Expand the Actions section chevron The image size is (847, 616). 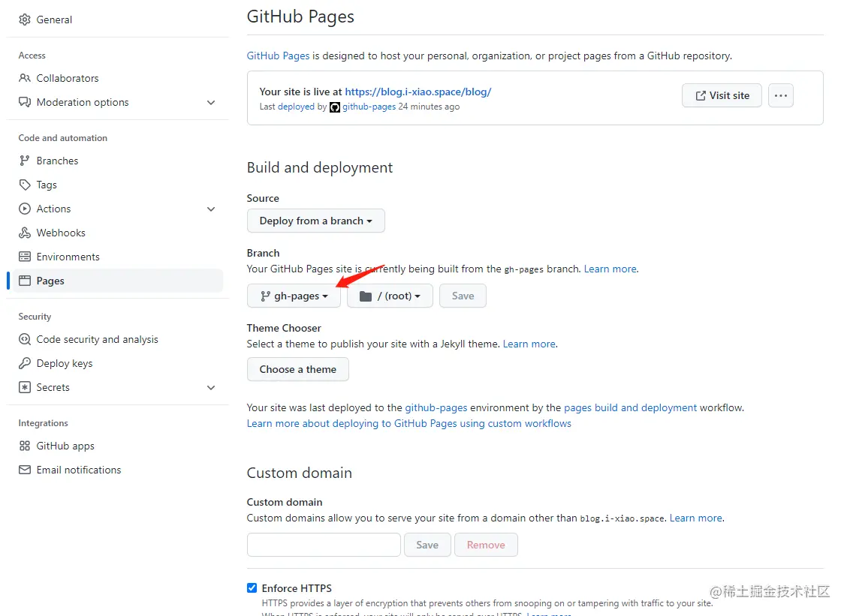(x=211, y=209)
